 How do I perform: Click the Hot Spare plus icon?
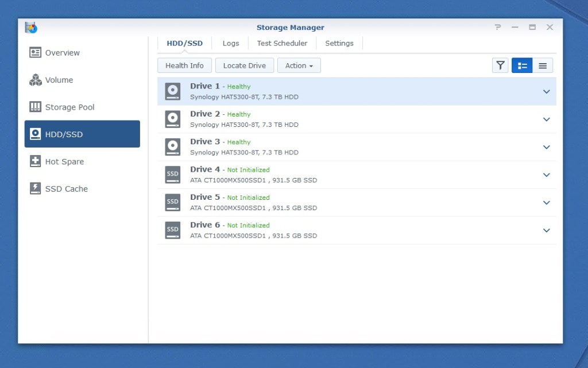[x=36, y=161]
